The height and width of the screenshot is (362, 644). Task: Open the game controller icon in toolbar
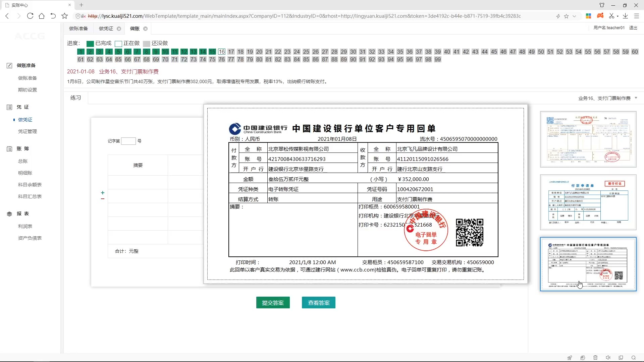point(600,16)
